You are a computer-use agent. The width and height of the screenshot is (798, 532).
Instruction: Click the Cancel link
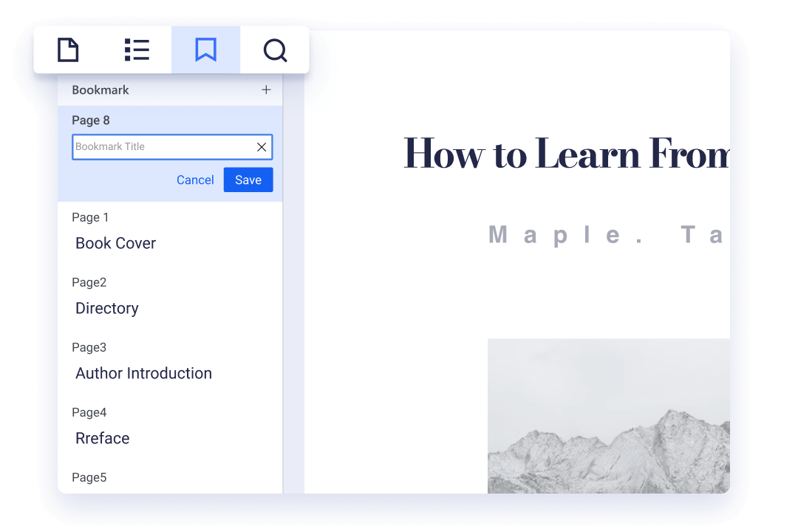point(195,180)
